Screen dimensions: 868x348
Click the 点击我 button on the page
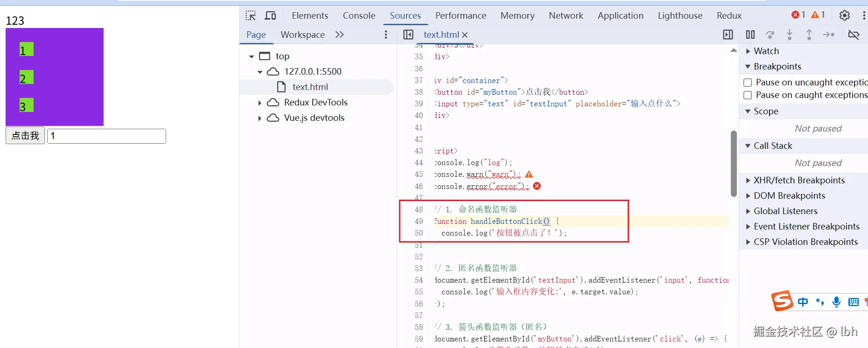coord(25,136)
